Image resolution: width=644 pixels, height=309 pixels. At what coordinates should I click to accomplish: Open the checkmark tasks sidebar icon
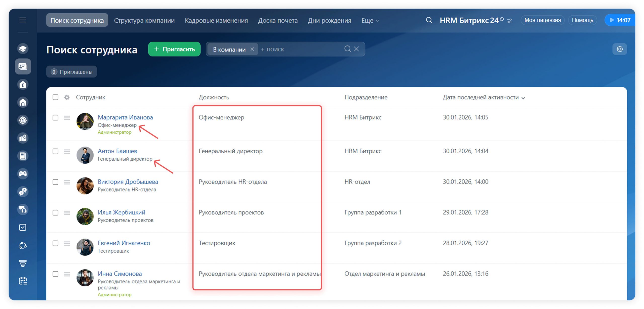(23, 227)
